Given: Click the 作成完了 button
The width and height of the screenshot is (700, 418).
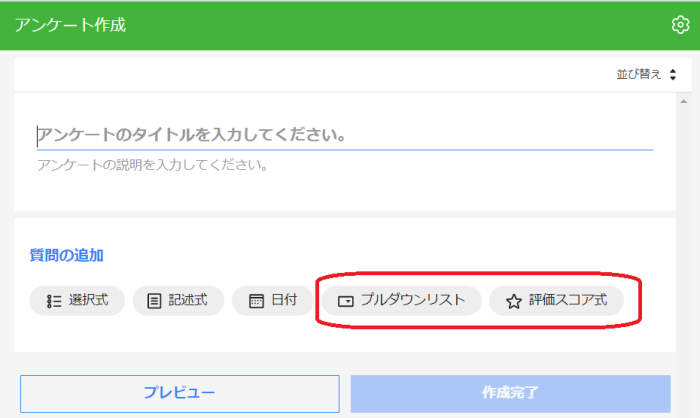Looking at the screenshot, I should coord(510,393).
